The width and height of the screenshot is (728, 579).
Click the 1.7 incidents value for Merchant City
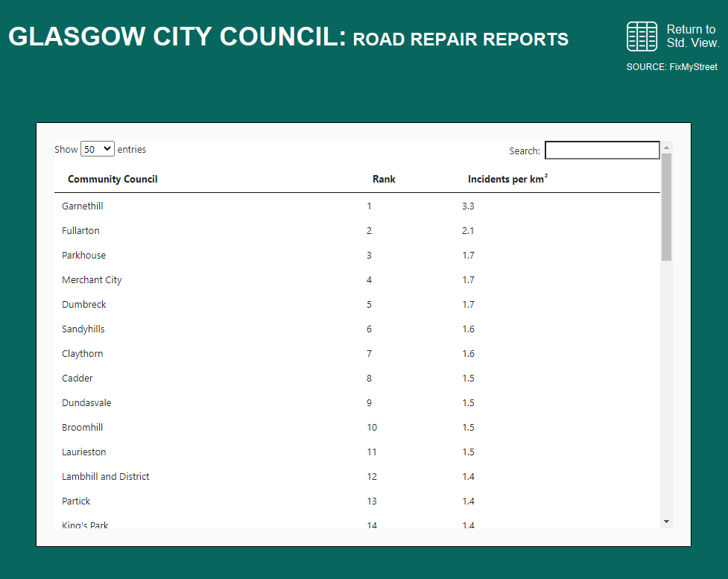(468, 280)
